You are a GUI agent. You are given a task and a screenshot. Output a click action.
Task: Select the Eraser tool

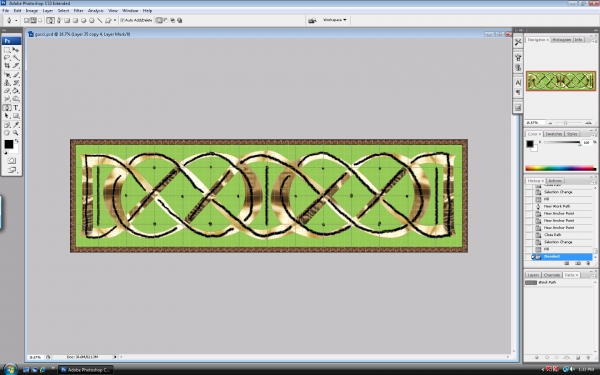click(7, 91)
